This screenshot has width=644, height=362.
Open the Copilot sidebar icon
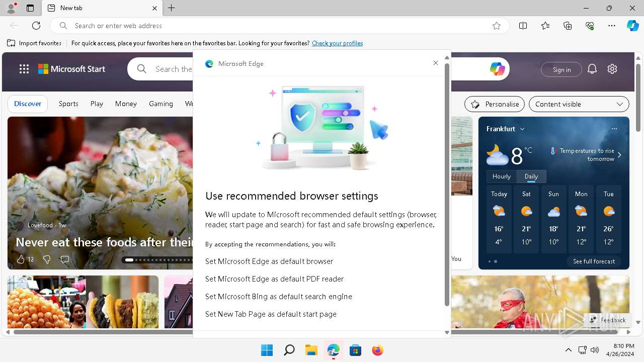point(633,26)
